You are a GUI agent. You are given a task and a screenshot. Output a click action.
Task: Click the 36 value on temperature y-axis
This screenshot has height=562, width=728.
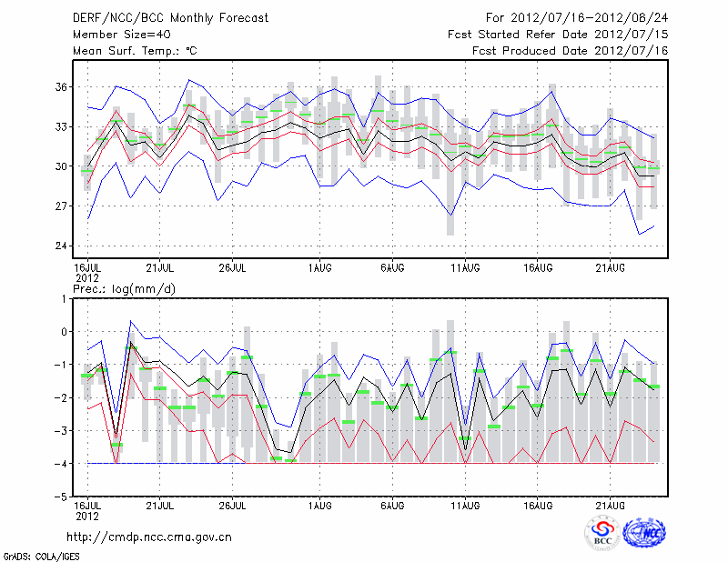(62, 87)
